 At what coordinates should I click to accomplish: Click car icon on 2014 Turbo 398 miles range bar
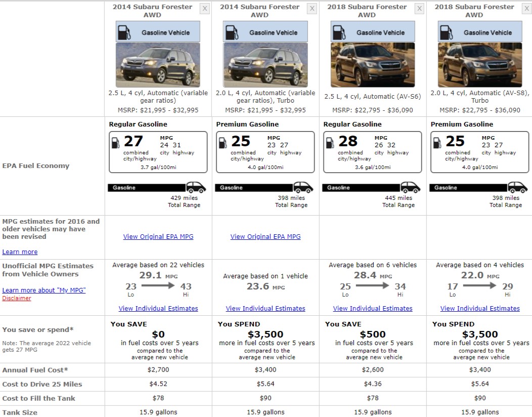(x=303, y=187)
